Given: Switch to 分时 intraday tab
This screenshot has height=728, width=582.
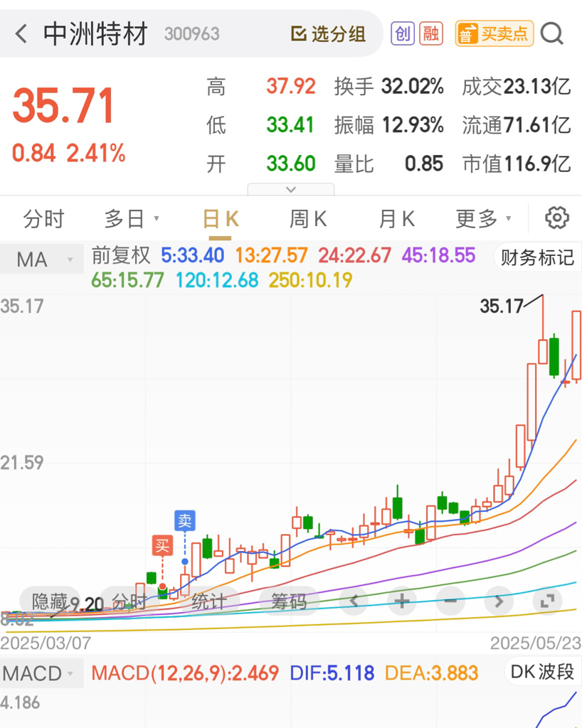Looking at the screenshot, I should [43, 219].
